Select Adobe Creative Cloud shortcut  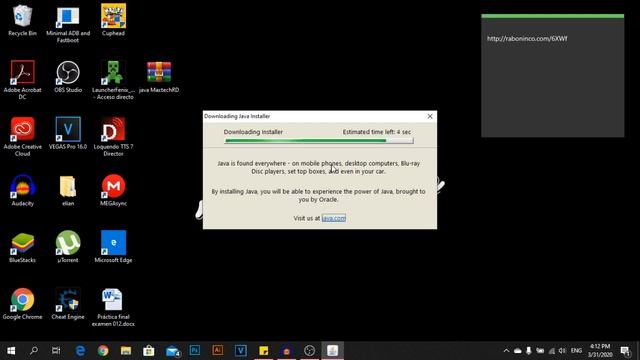[22, 137]
